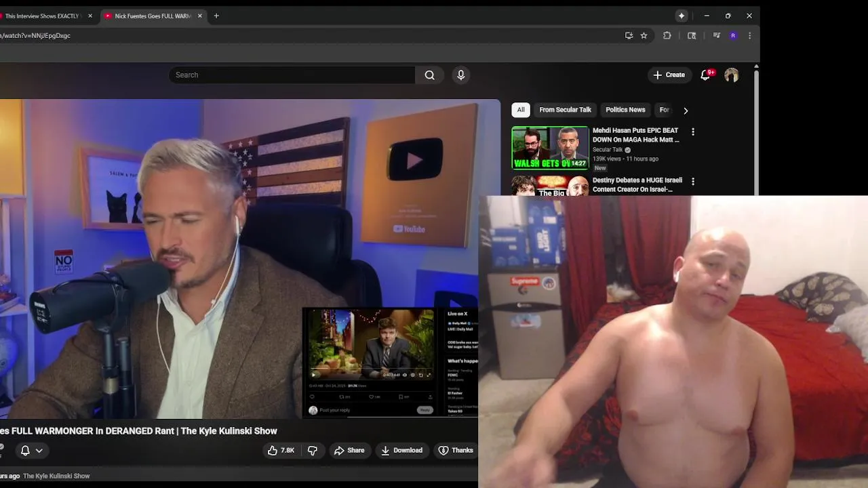Open 'The Kyle Kulinski Show' channel link
The image size is (868, 488).
coord(56,476)
